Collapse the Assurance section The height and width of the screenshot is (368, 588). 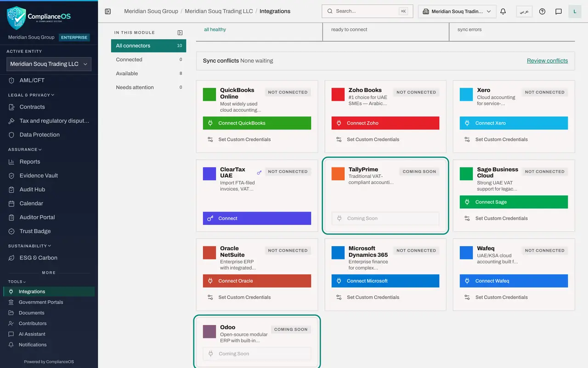point(25,149)
